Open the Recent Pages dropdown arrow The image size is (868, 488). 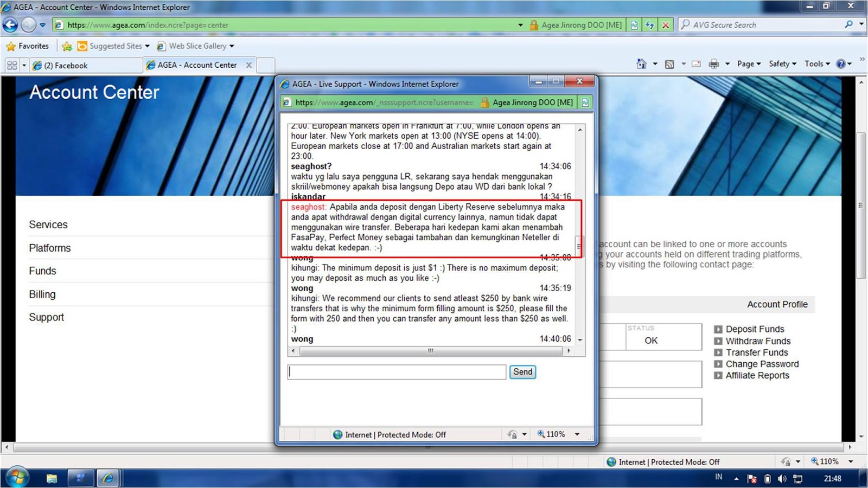(42, 25)
